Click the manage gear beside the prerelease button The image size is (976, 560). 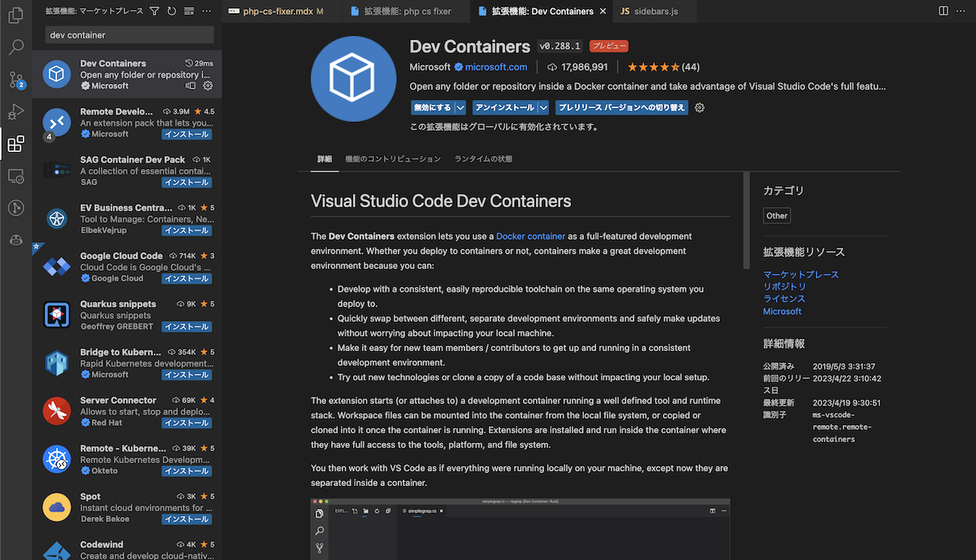(699, 106)
